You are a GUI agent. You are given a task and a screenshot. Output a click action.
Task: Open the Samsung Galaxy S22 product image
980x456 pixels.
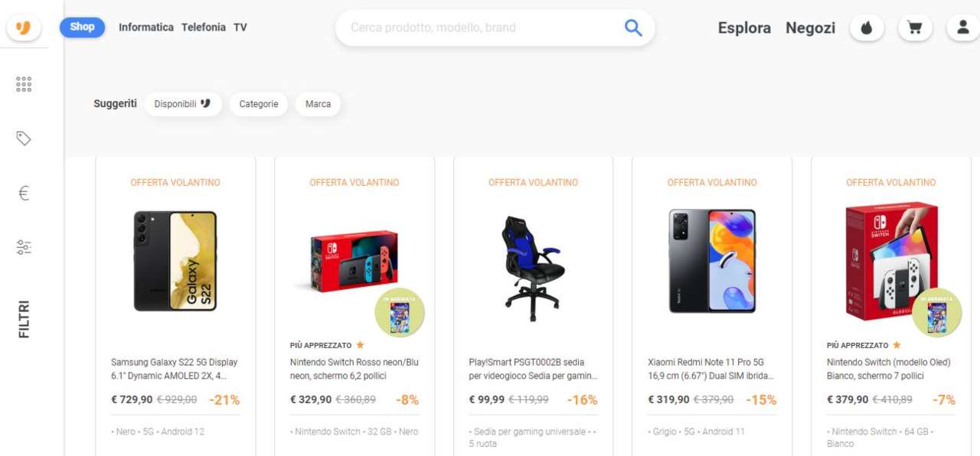[175, 261]
